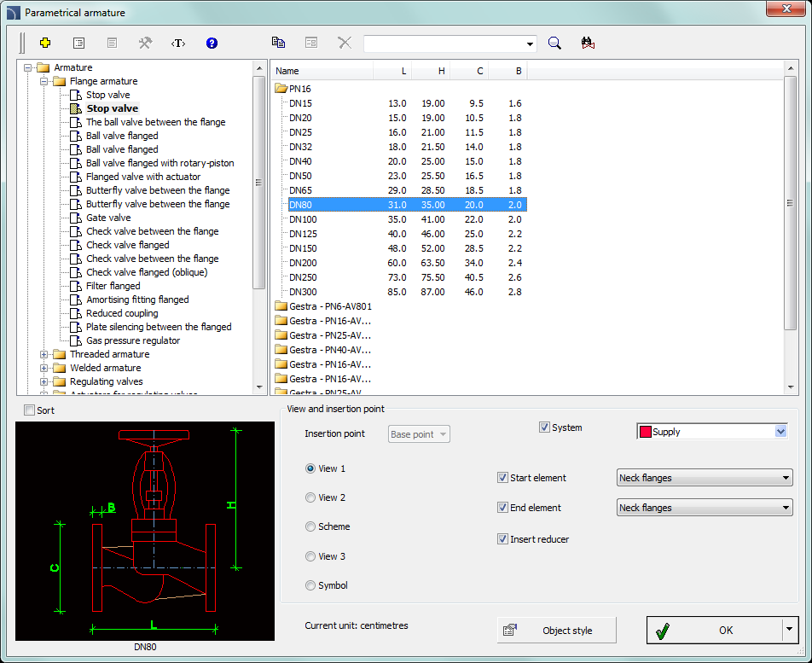Click the <T> text toolbar icon
812x663 pixels.
coord(177,43)
